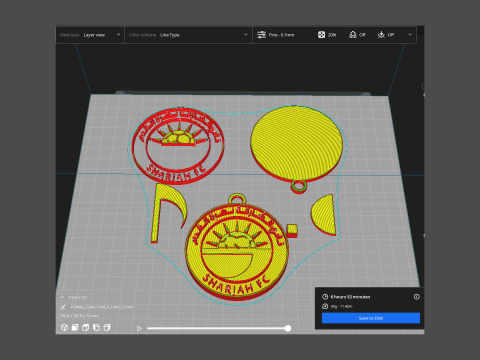Click the filament weight and length text
This screenshot has height=360, width=480.
341,306
